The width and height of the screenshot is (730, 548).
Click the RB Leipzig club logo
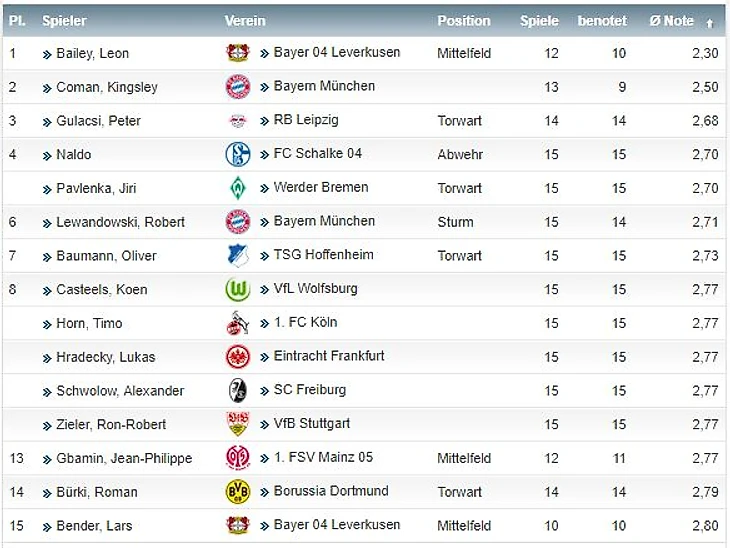(x=237, y=121)
